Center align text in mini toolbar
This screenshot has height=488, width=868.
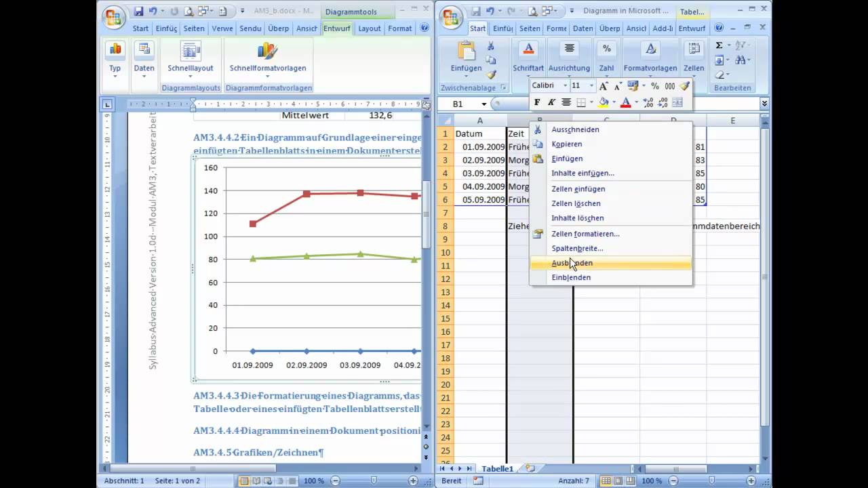click(x=566, y=102)
